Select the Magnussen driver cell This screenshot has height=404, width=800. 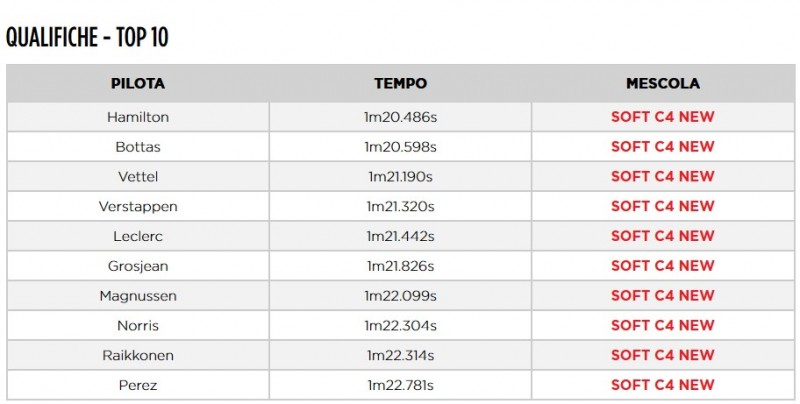(x=138, y=296)
